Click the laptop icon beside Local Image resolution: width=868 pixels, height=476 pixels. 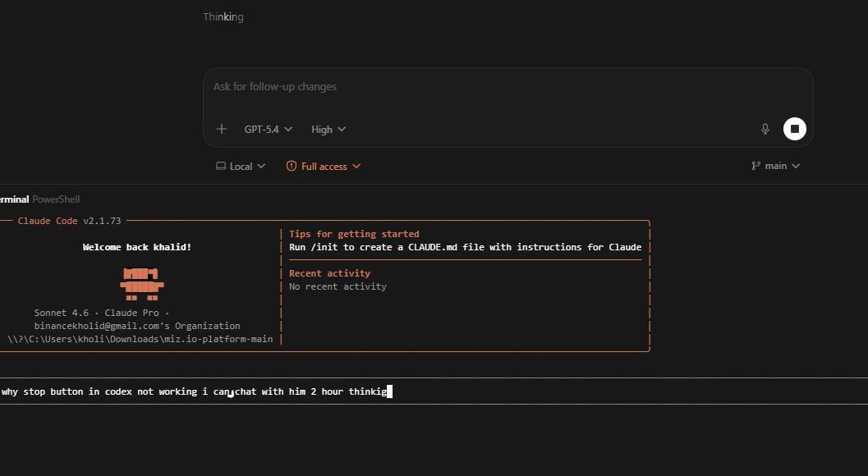coord(220,166)
